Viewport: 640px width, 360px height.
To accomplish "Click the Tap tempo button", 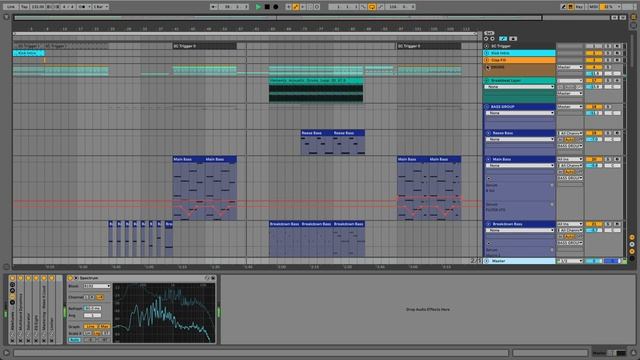I will click(x=24, y=7).
